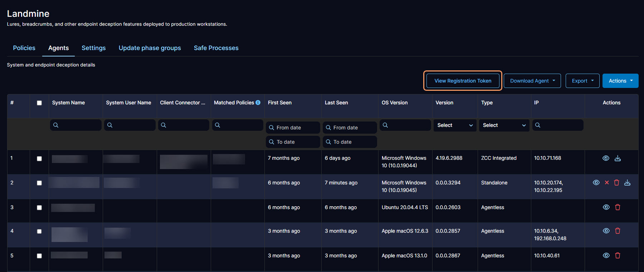Sort by Last Seen column header
Viewport: 644px width, 272px height.
[x=336, y=103]
